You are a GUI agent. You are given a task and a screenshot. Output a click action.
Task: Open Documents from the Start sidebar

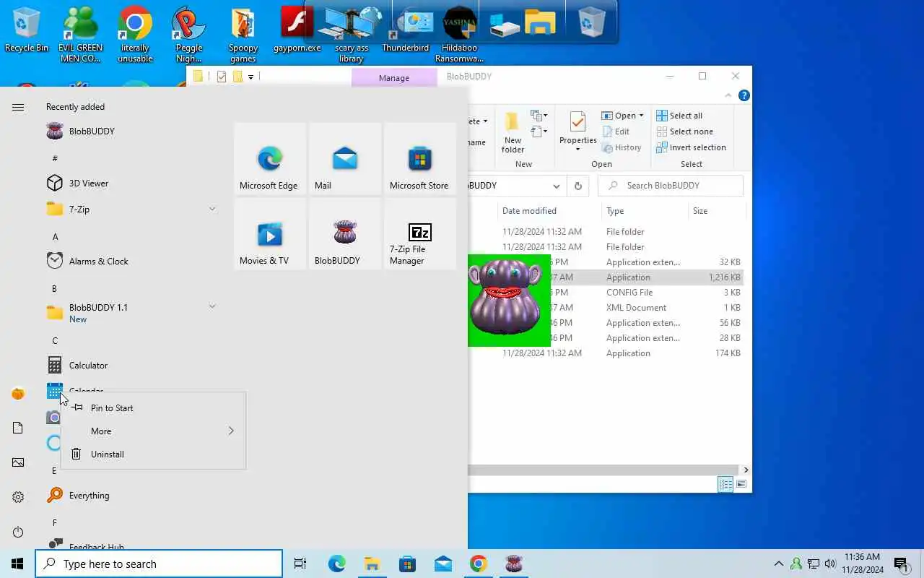click(x=18, y=428)
